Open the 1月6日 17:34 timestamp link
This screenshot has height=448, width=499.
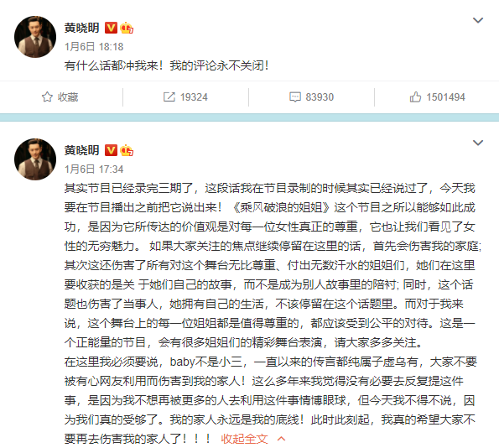(x=94, y=169)
